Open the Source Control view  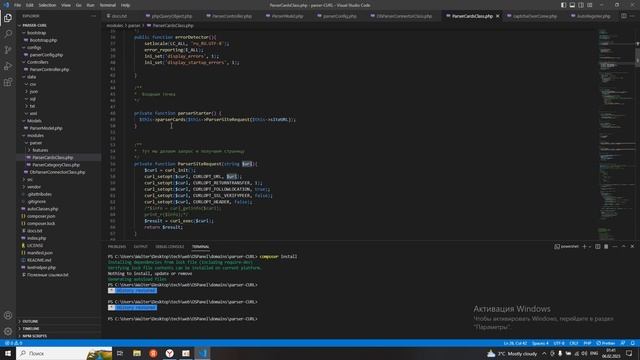tap(8, 50)
